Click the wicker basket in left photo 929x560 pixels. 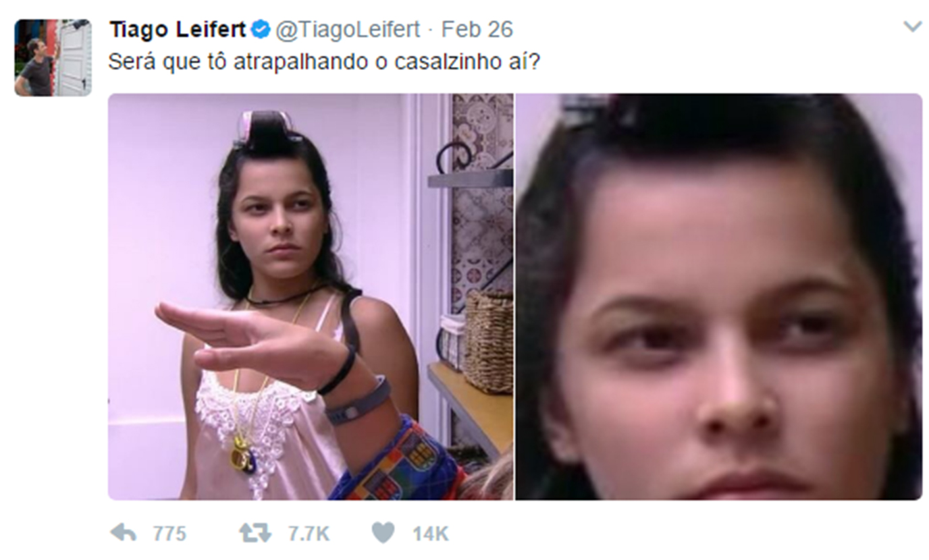click(488, 341)
